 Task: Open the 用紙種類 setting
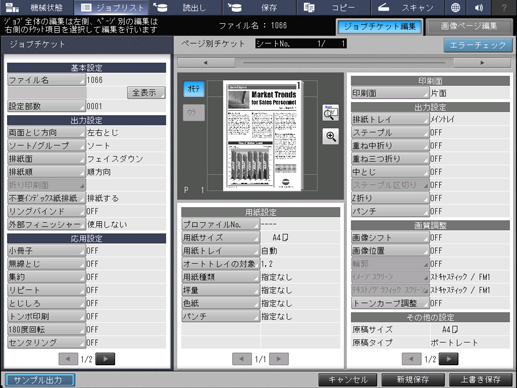(220, 277)
